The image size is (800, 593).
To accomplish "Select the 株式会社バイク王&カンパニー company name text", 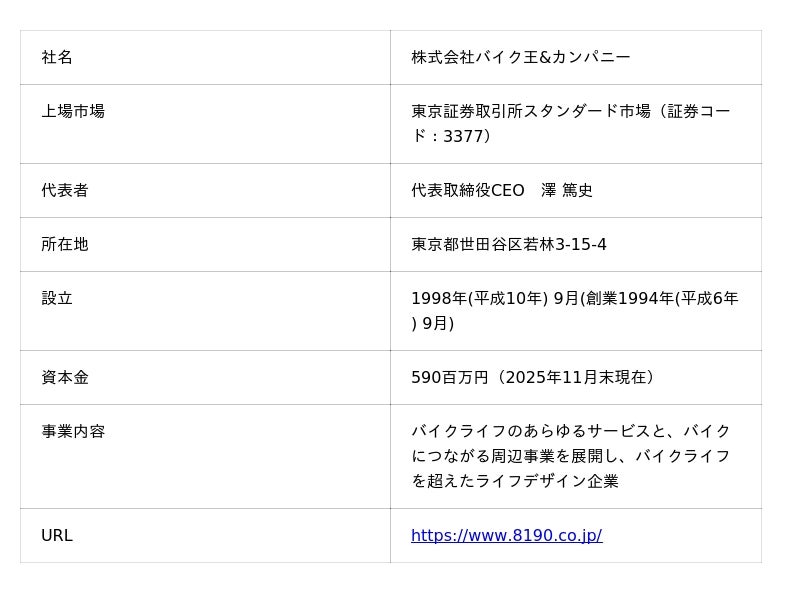I will pyautogui.click(x=520, y=57).
